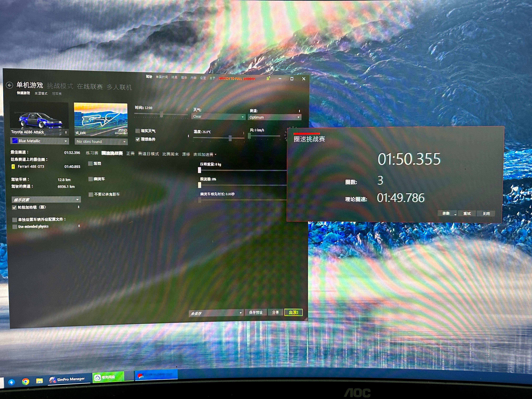
Task: Click 重试 in the results dialog
Action: 467,213
